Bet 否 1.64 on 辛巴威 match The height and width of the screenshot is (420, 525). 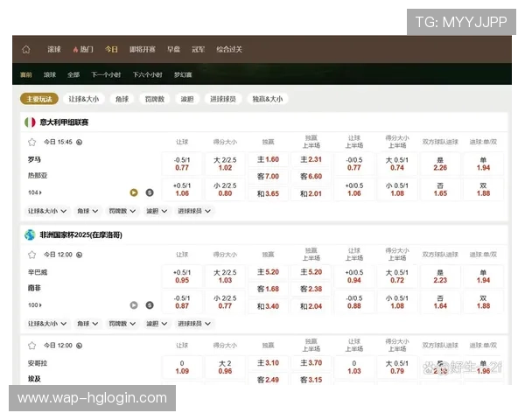tap(440, 302)
